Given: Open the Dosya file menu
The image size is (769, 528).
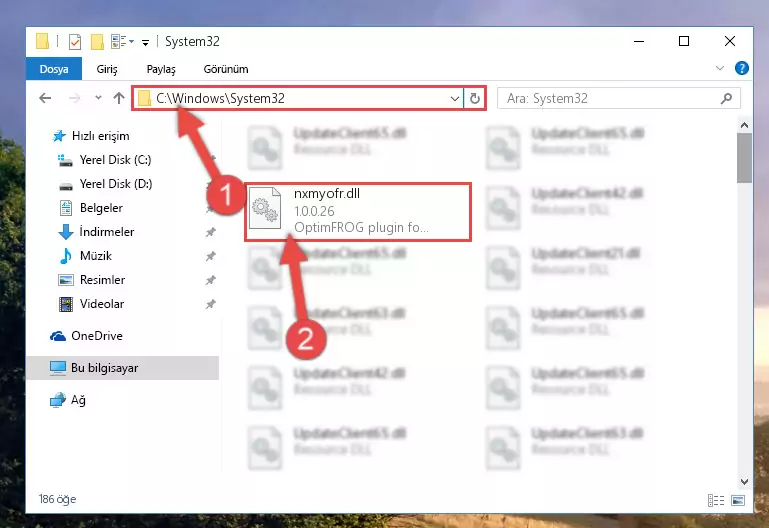Looking at the screenshot, I should 54,69.
